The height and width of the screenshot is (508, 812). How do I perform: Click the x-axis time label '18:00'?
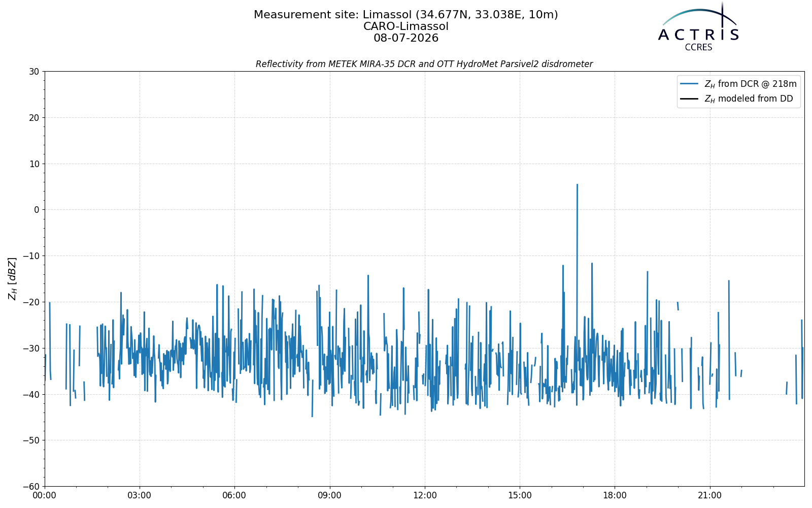(615, 495)
